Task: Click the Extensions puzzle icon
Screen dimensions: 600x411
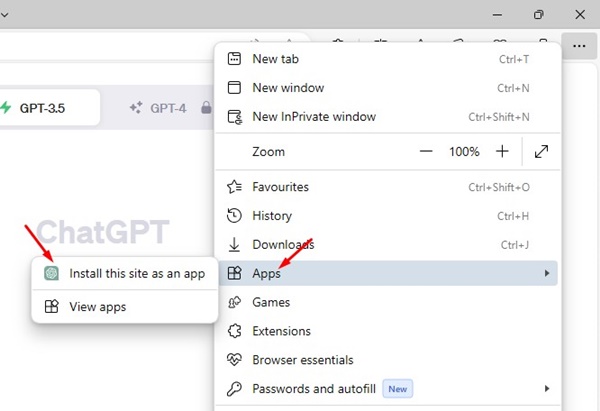Action: coord(234,331)
